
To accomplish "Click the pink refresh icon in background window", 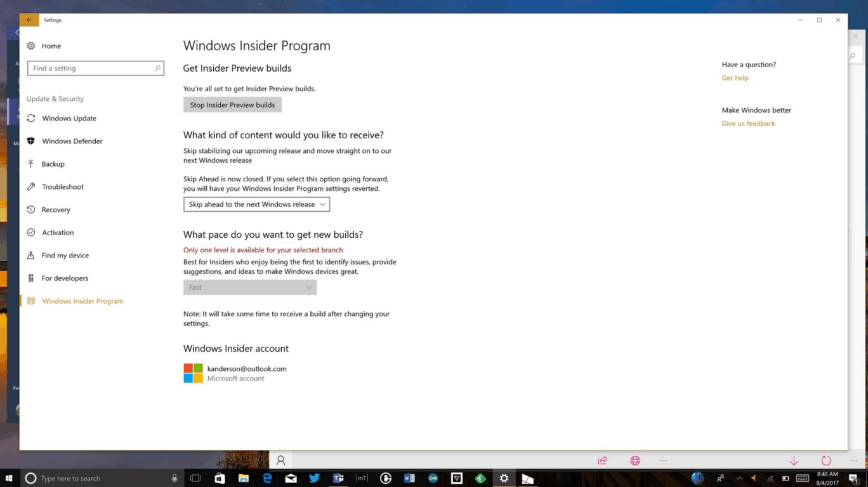I will (x=826, y=461).
